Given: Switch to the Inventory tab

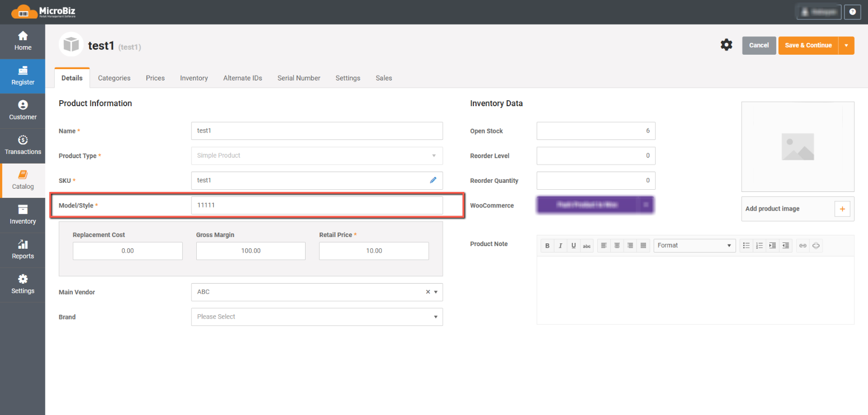Looking at the screenshot, I should (x=194, y=78).
